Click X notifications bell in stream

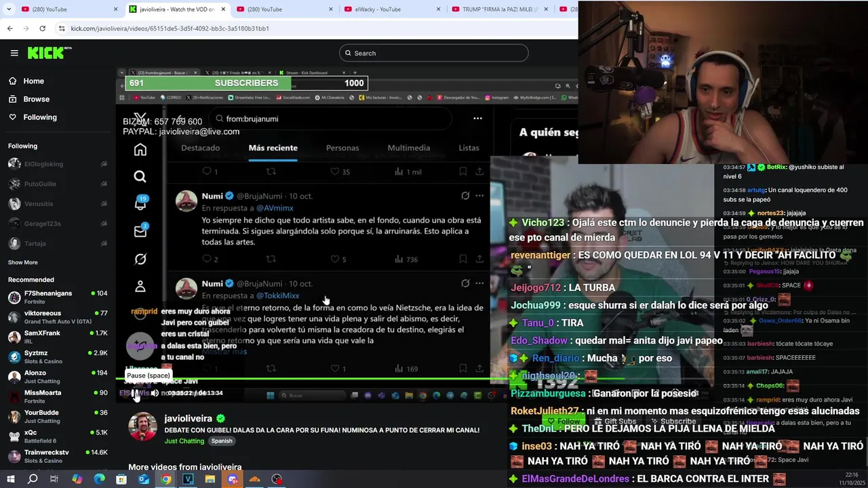[x=140, y=204]
